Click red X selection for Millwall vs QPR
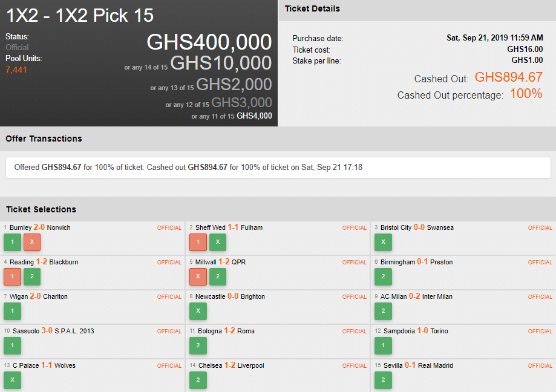Screen dimensions: 556x392 [198, 277]
